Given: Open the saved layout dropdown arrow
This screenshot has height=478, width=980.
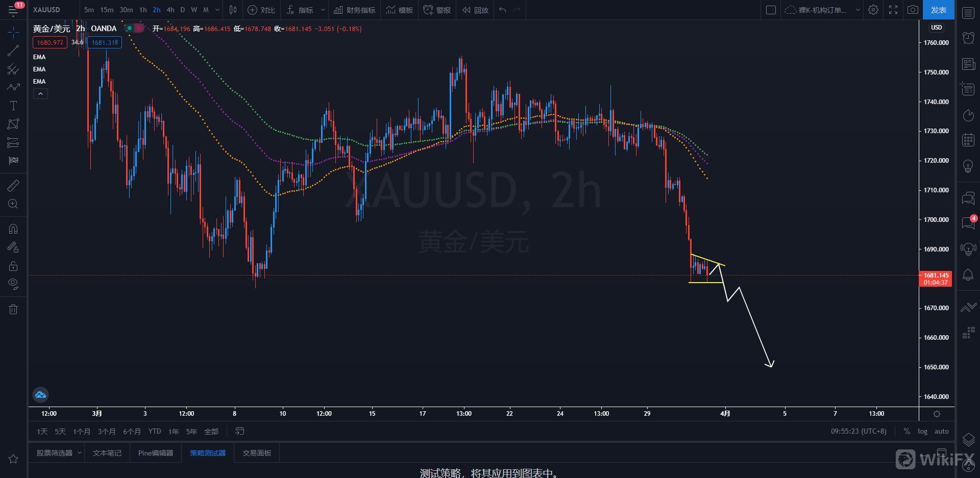Looking at the screenshot, I should tap(858, 10).
